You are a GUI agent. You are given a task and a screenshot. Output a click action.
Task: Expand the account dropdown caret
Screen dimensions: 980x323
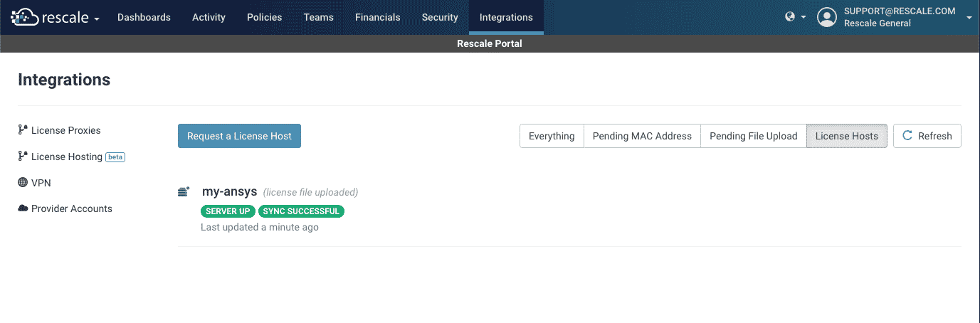[969, 18]
